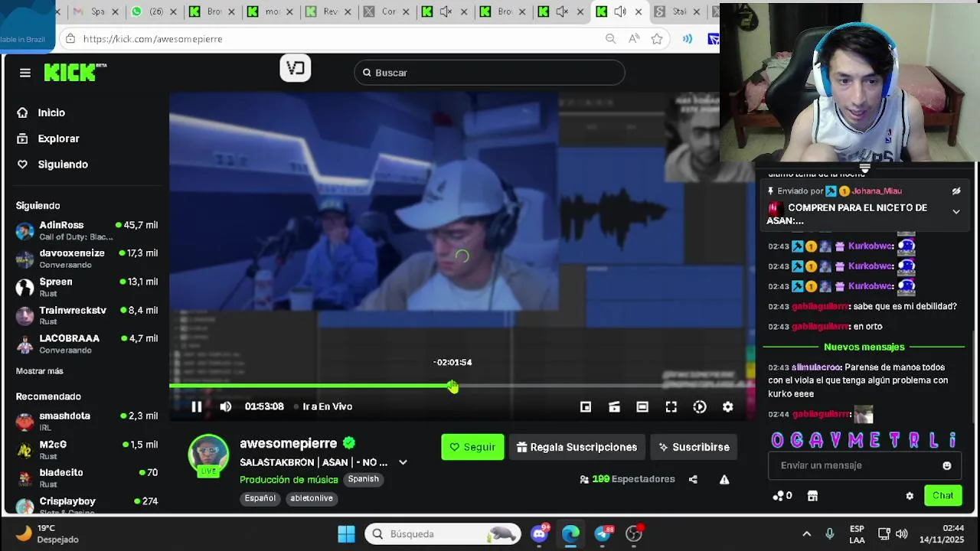
Task: Open Explorar in the sidebar
Action: [58, 139]
